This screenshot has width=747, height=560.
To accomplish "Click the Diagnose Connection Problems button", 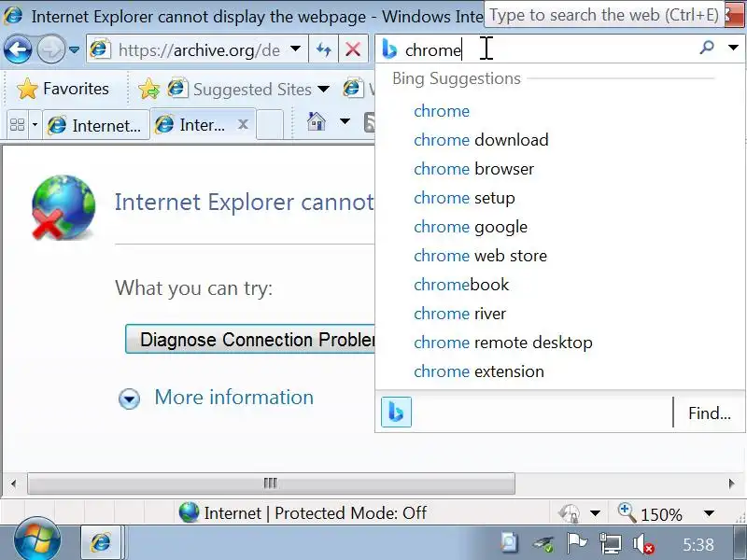I will [250, 339].
